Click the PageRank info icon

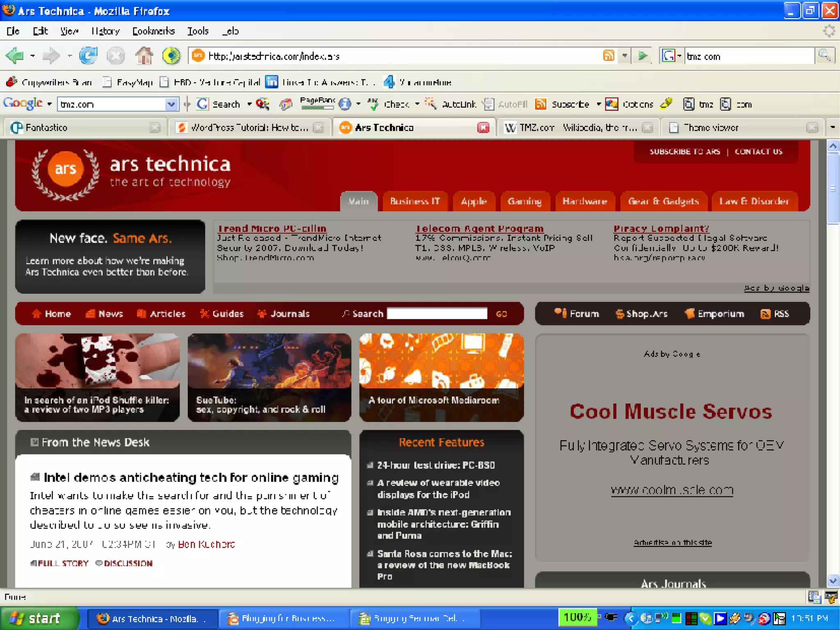tap(345, 104)
